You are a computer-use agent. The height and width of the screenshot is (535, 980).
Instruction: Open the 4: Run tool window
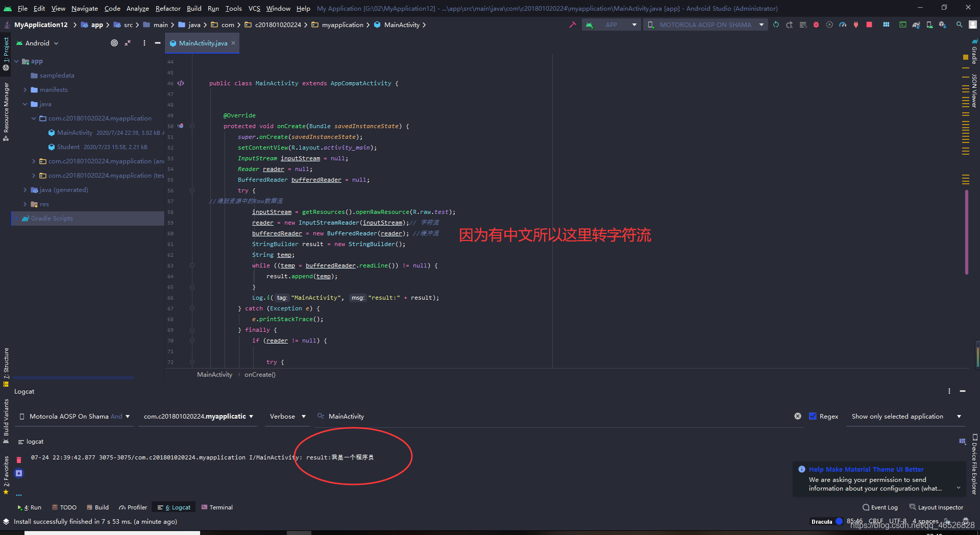tap(29, 507)
